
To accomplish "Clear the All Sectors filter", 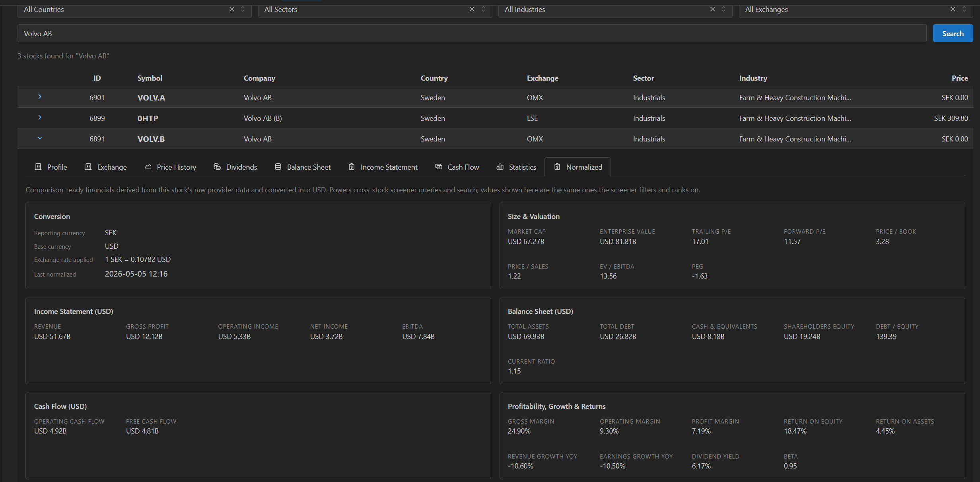I will coord(472,9).
